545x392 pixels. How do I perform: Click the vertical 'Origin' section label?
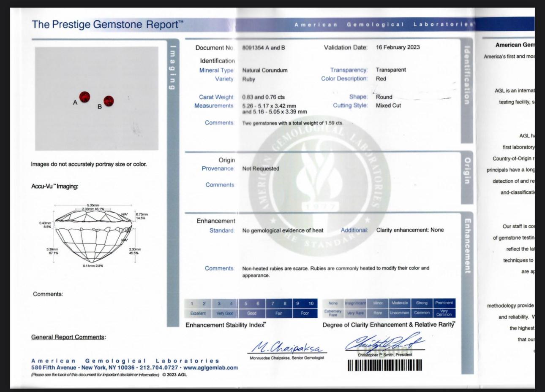click(467, 171)
